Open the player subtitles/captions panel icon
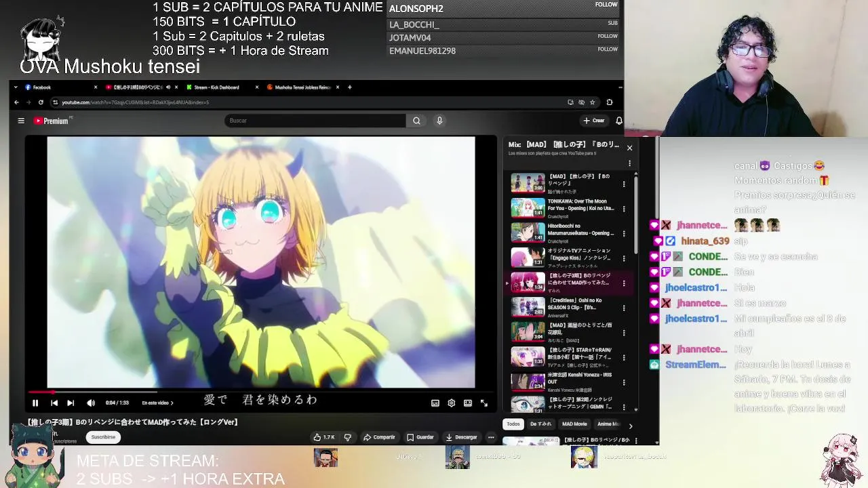Image resolution: width=868 pixels, height=488 pixels. point(435,403)
